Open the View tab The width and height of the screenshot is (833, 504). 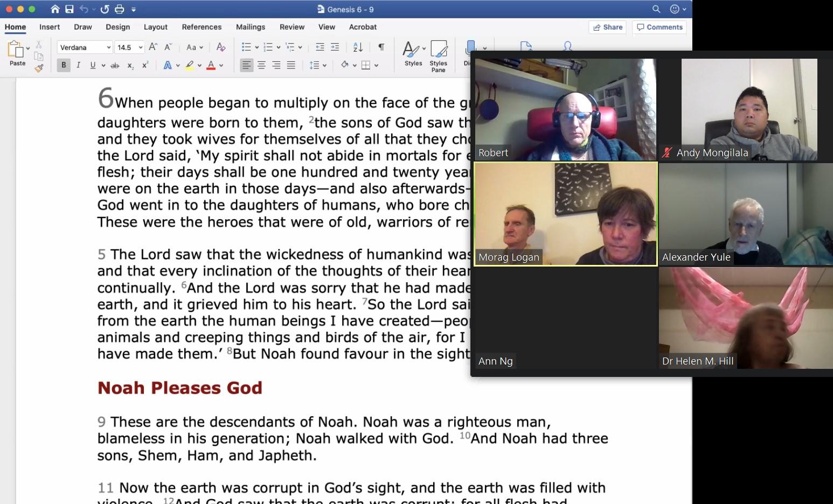coord(327,27)
